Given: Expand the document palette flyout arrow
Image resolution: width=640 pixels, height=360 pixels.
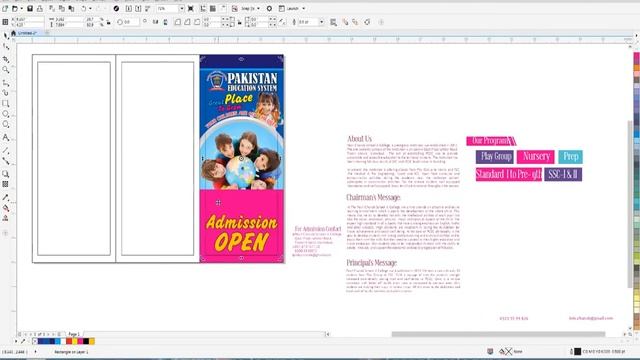Looking at the screenshot, I should click(x=16, y=341).
